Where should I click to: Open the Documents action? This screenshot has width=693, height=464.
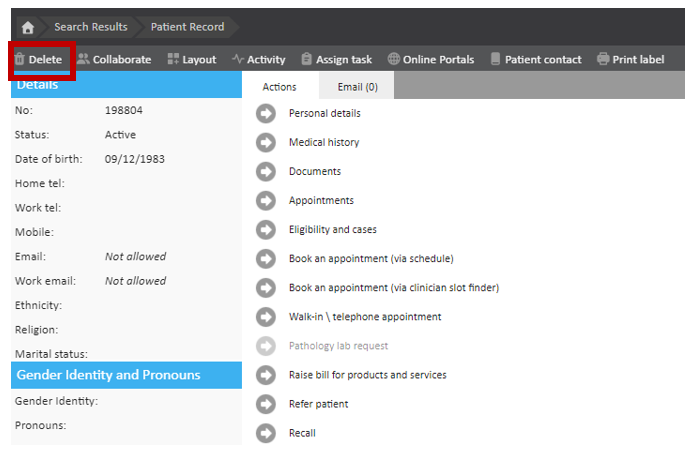click(314, 172)
